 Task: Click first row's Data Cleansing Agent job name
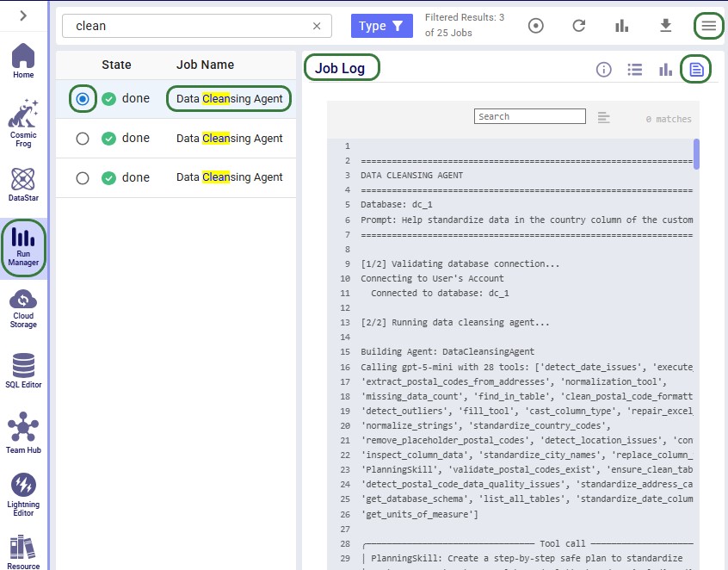tap(230, 98)
